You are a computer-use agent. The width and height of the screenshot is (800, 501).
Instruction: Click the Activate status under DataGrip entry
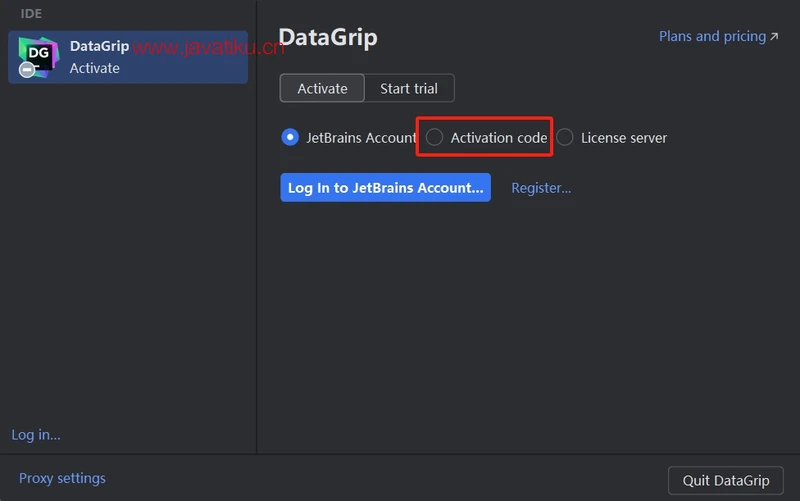pos(94,68)
